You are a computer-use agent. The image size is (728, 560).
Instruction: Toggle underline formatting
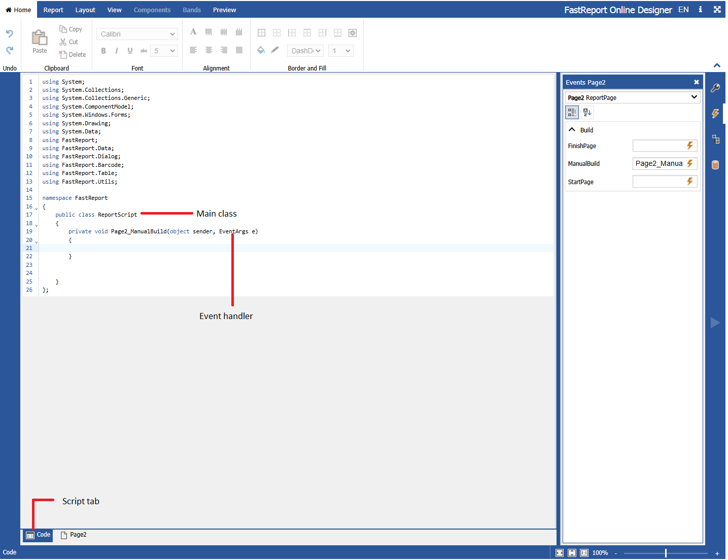(130, 51)
